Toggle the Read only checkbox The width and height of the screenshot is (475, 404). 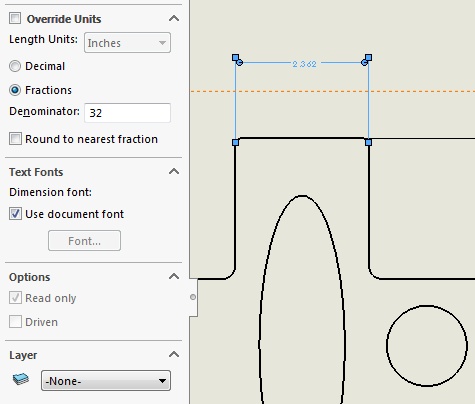[15, 298]
